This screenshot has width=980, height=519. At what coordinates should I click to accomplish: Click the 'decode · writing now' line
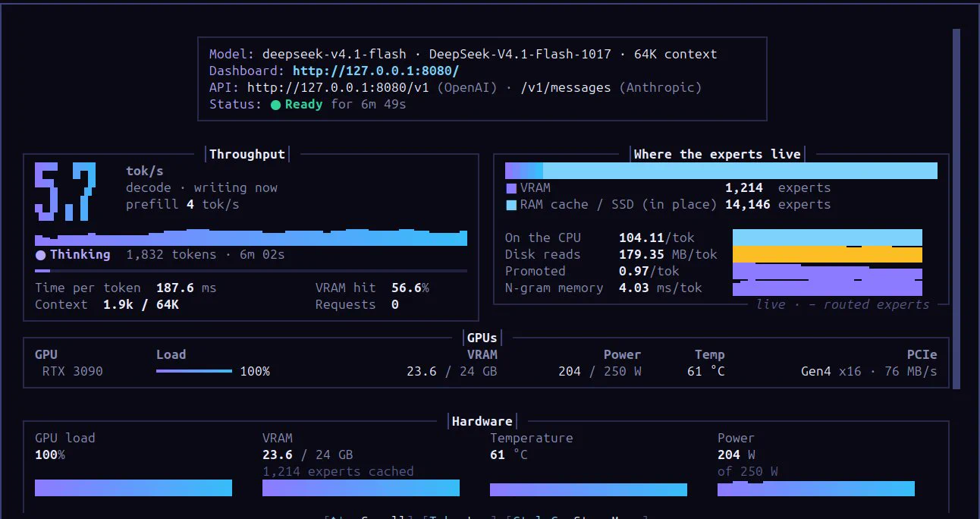[x=202, y=187]
